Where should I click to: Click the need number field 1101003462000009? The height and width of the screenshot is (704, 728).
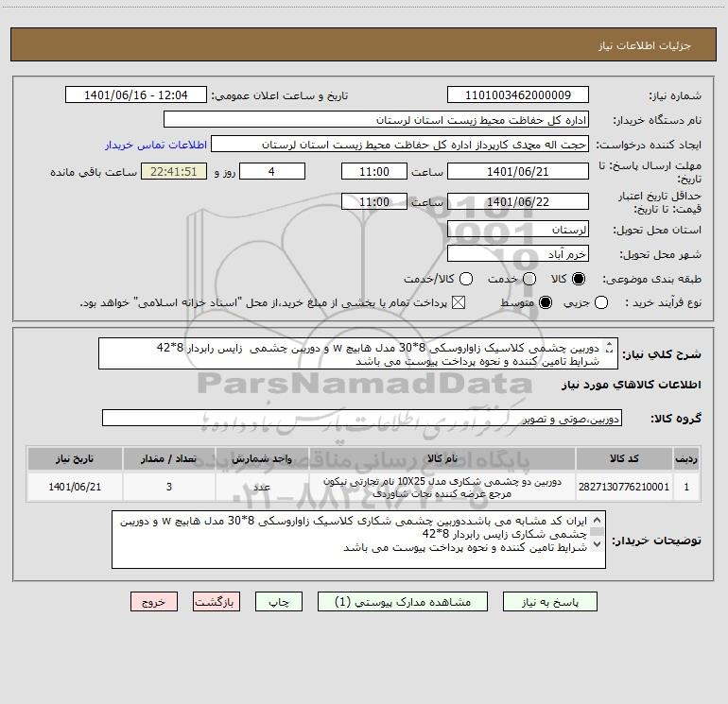point(518,95)
